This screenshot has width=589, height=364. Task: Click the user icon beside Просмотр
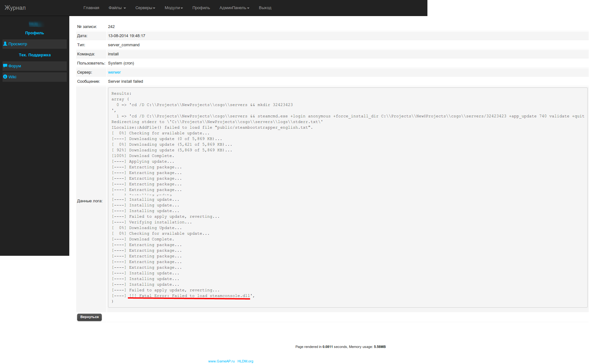pyautogui.click(x=5, y=44)
